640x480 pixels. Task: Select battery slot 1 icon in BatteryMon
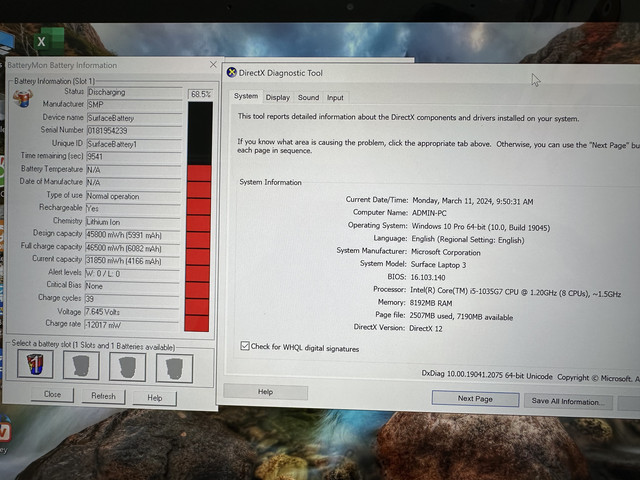35,364
